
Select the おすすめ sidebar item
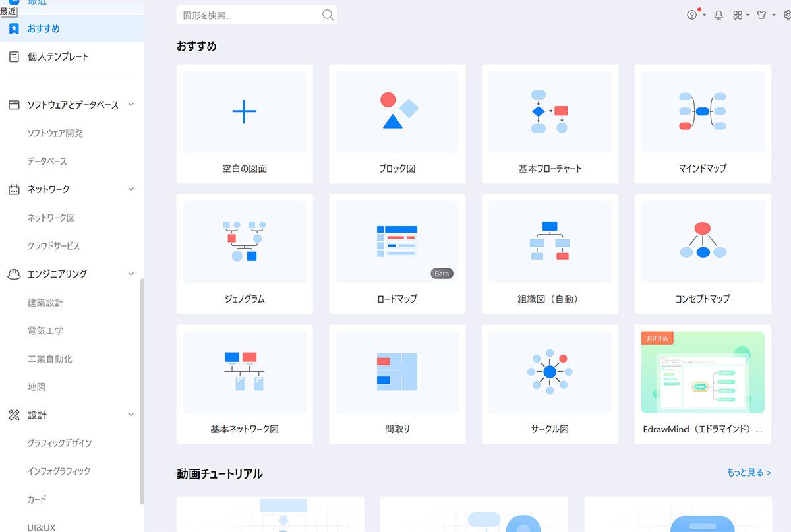click(44, 28)
